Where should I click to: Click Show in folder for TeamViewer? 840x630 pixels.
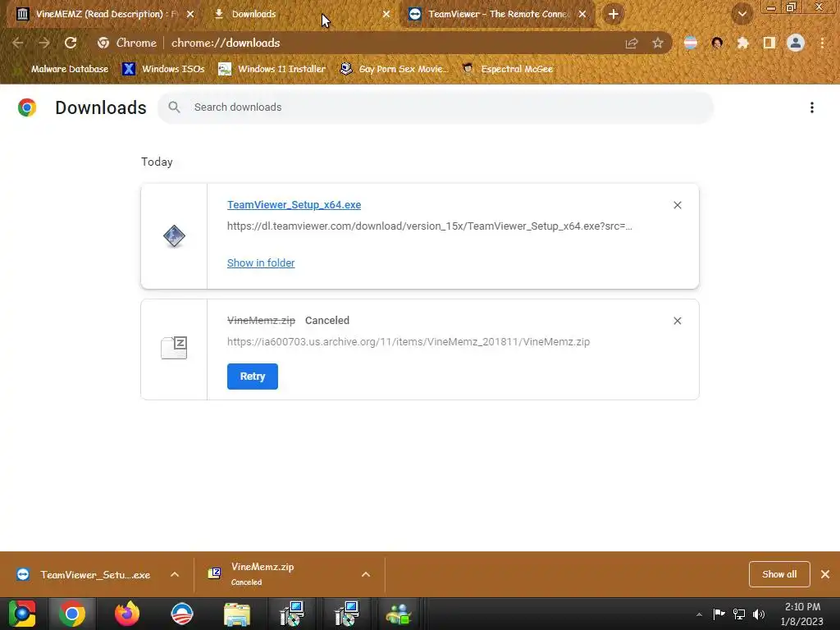pyautogui.click(x=261, y=263)
